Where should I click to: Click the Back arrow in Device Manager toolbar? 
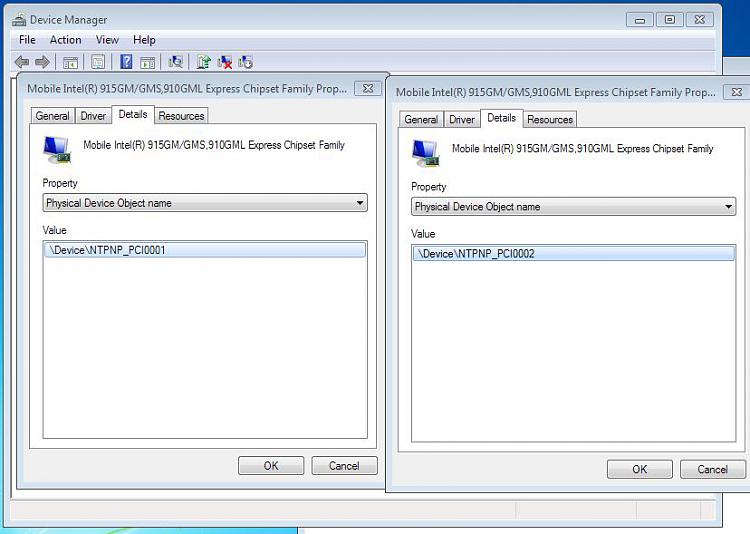tap(22, 62)
